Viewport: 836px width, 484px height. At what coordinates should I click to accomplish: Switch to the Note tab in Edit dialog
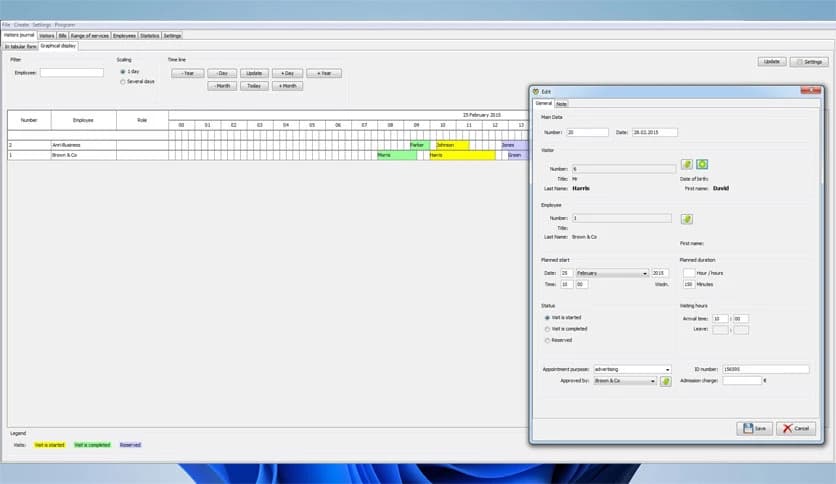click(x=562, y=103)
